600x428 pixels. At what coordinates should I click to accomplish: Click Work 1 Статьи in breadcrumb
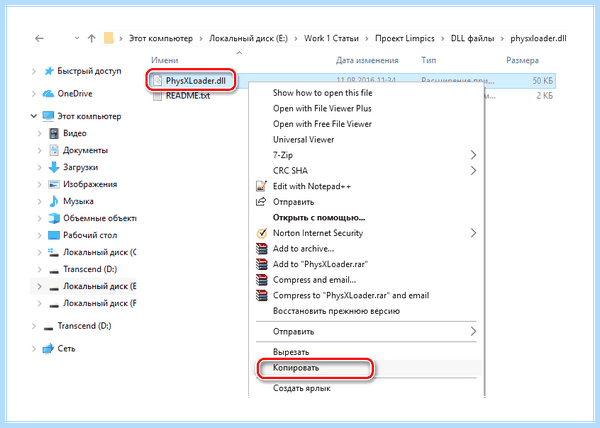331,38
